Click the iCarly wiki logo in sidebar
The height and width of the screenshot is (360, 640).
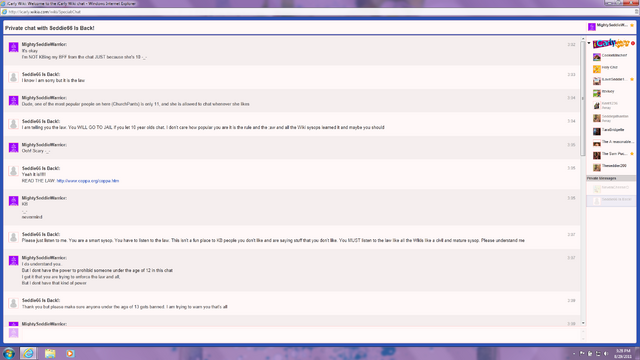point(611,43)
